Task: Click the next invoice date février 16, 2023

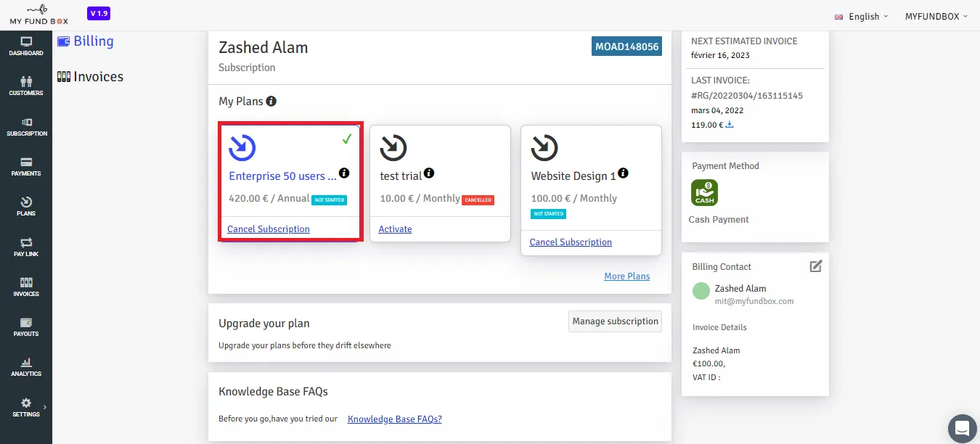Action: [x=721, y=55]
